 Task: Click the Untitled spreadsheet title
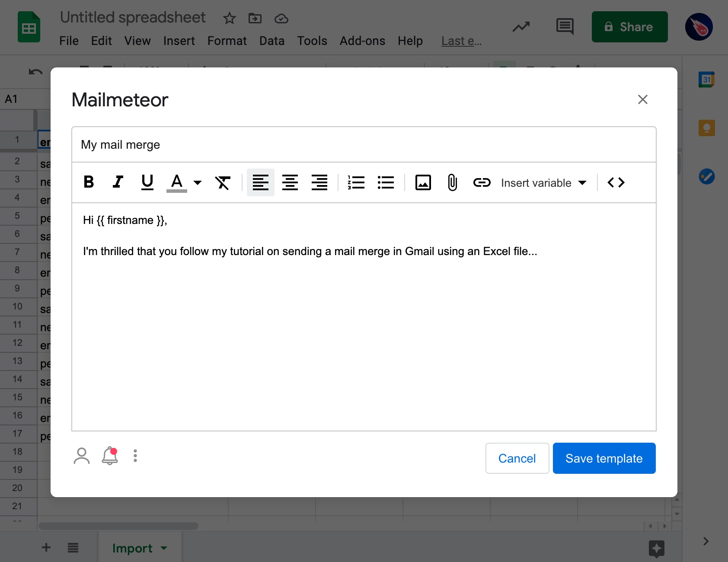[x=133, y=17]
